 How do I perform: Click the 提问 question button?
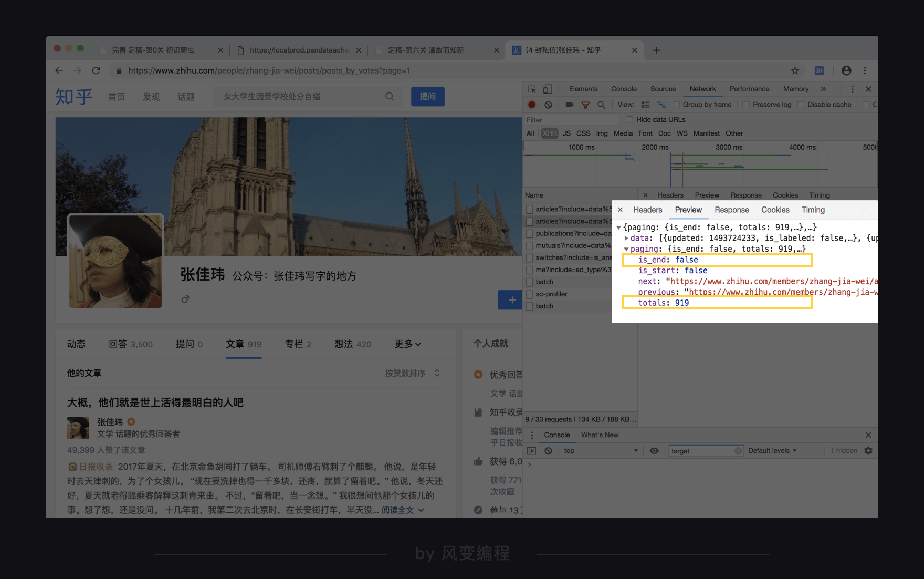[427, 96]
